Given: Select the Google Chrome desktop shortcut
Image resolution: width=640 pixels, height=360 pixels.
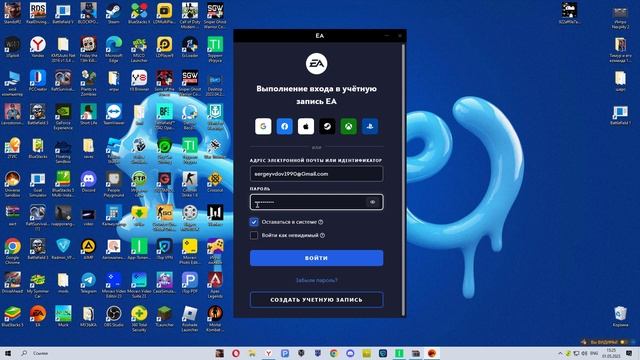Looking at the screenshot, I should pyautogui.click(x=12, y=251).
